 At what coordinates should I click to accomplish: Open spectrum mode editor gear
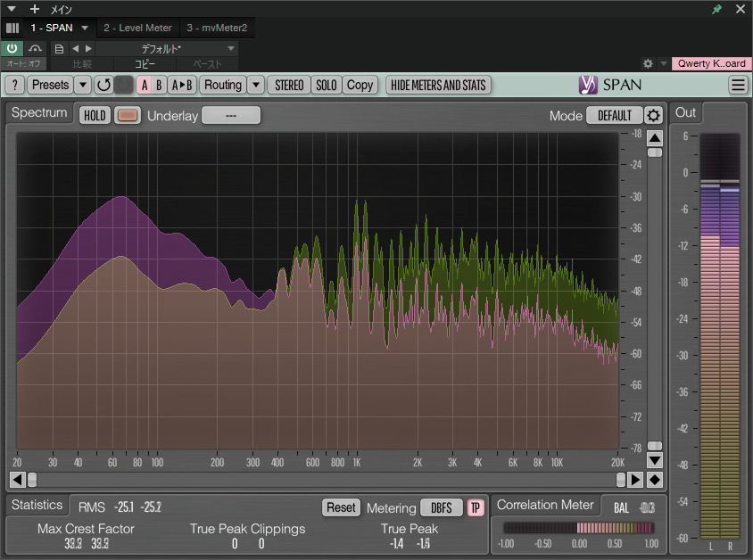[653, 115]
